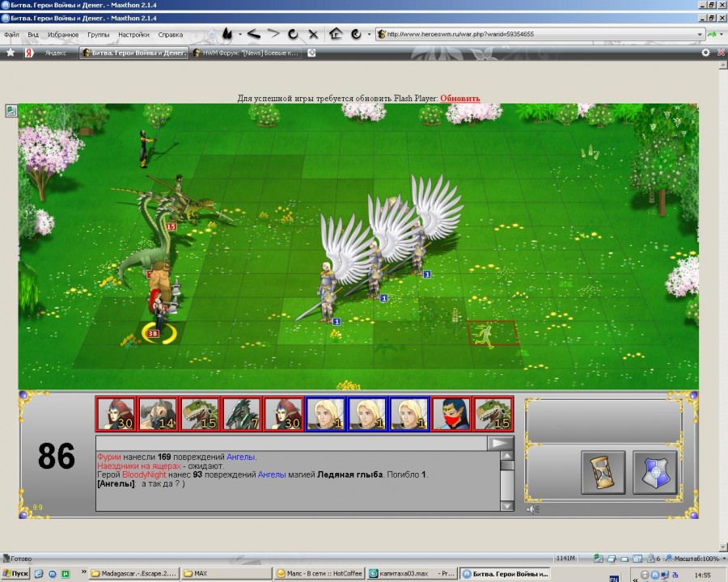Click the chat log scroll down arrow
728x582 pixels.
click(507, 505)
